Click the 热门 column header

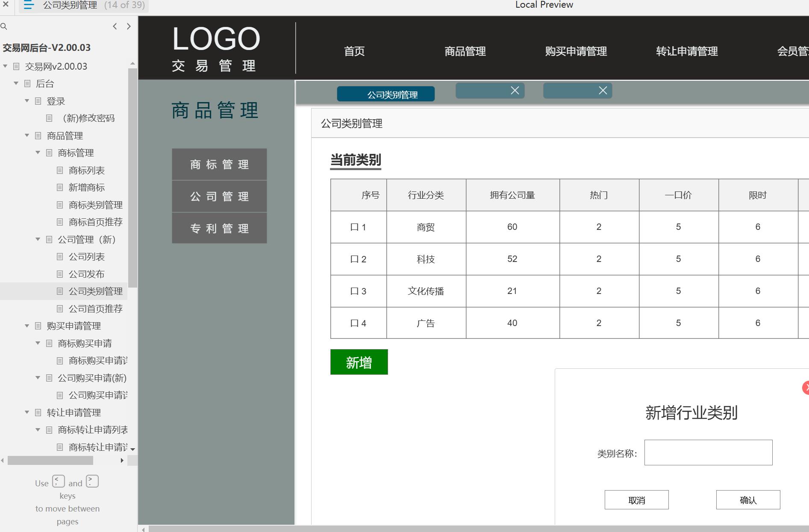(x=599, y=195)
